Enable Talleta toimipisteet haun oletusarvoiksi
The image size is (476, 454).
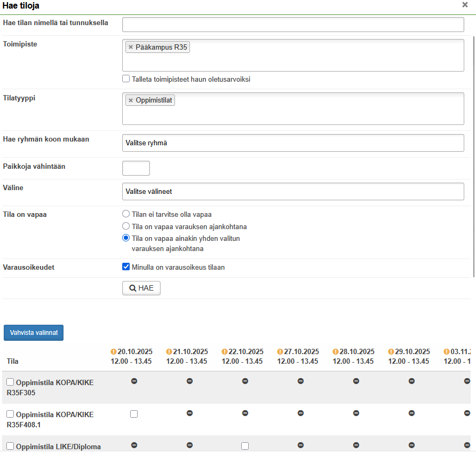[x=126, y=79]
